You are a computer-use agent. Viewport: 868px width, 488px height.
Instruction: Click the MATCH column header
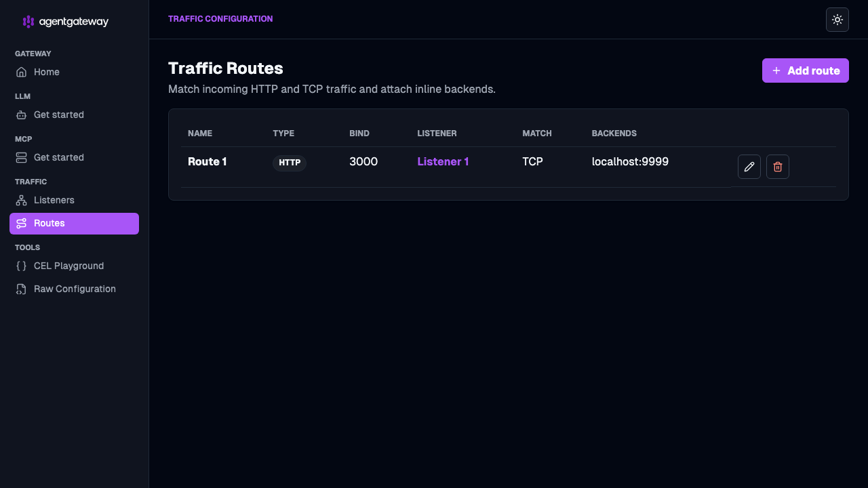coord(537,134)
